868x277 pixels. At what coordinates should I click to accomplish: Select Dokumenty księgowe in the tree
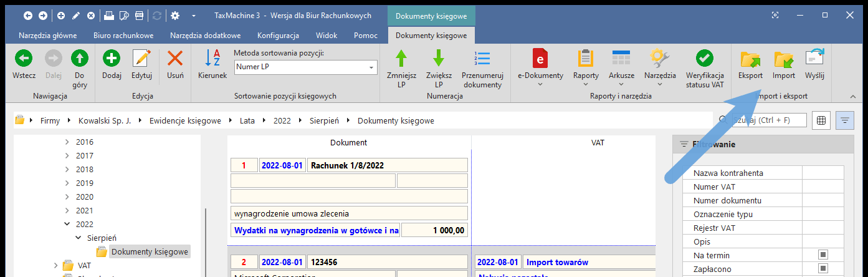pos(150,252)
